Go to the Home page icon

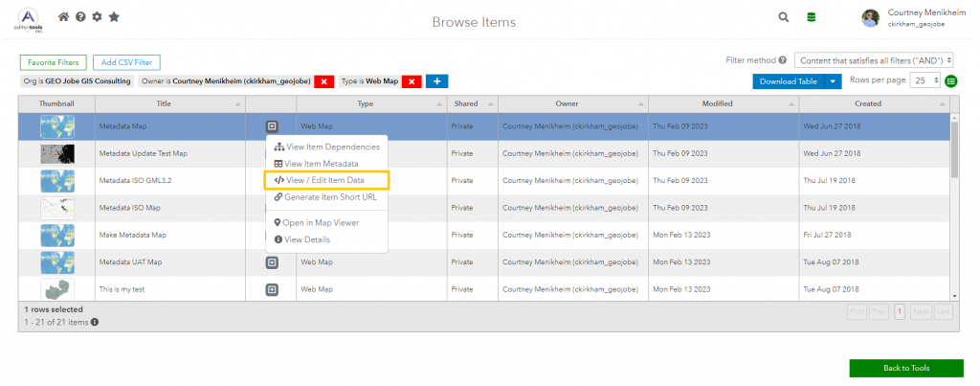64,17
